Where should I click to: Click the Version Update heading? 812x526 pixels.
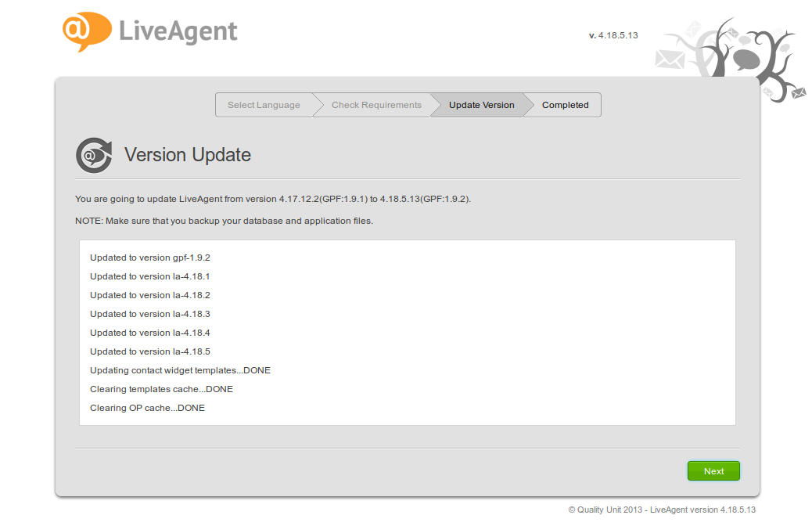[x=188, y=155]
